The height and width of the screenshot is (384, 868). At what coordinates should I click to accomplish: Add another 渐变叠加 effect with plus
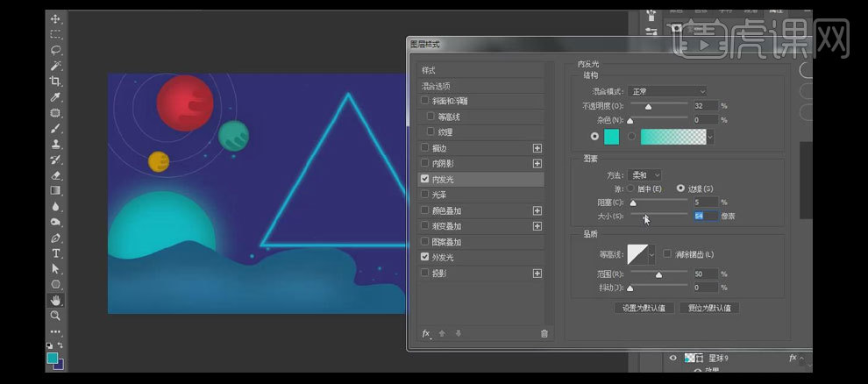[537, 226]
